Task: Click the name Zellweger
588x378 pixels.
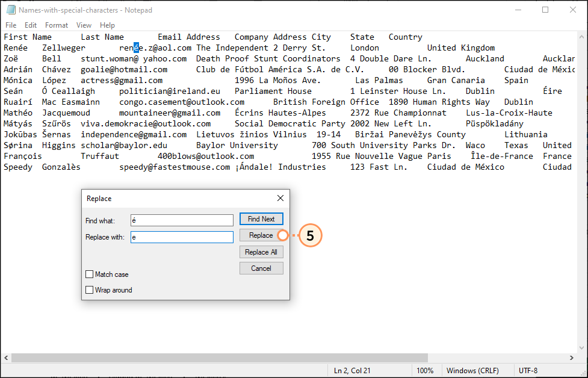Action: tap(64, 48)
